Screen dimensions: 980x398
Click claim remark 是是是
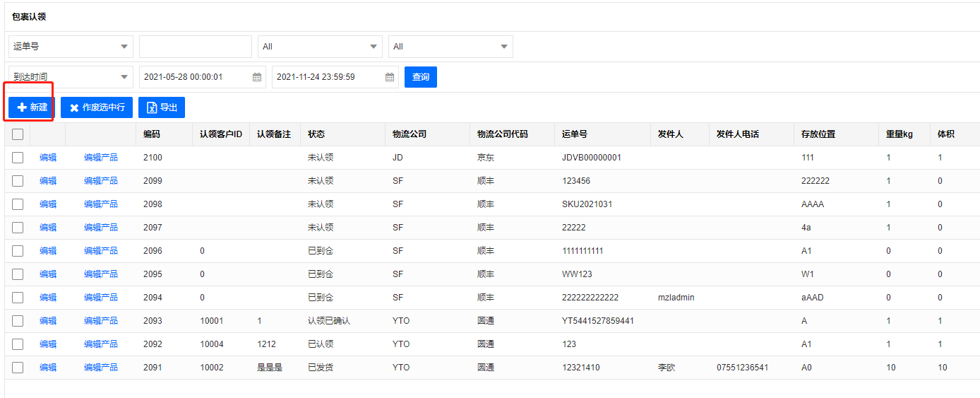click(x=270, y=368)
